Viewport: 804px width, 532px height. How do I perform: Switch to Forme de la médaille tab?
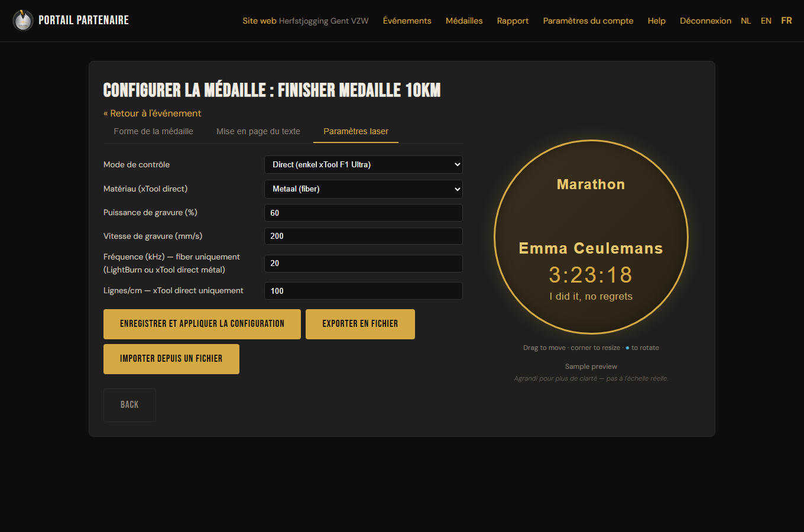pos(154,131)
